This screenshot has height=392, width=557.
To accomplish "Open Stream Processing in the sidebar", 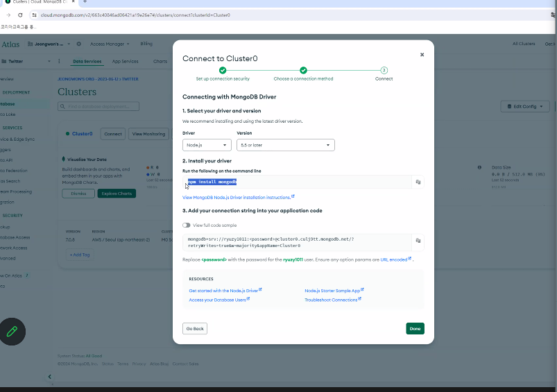I will tap(16, 191).
